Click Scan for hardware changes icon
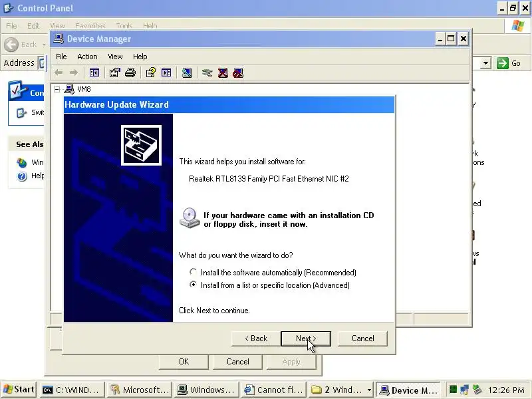This screenshot has width=532, height=399. 187,72
